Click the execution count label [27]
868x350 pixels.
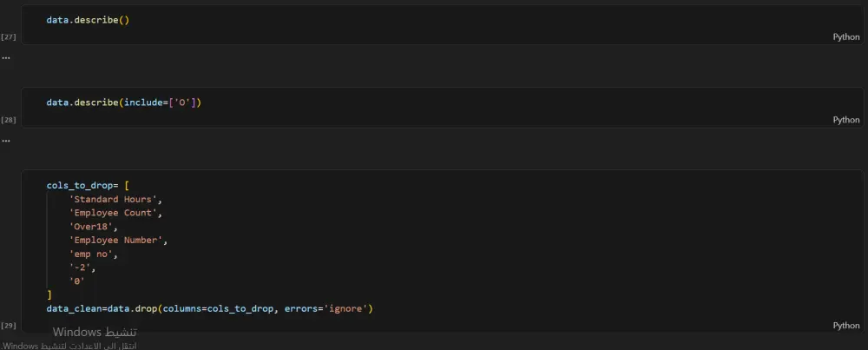click(9, 36)
